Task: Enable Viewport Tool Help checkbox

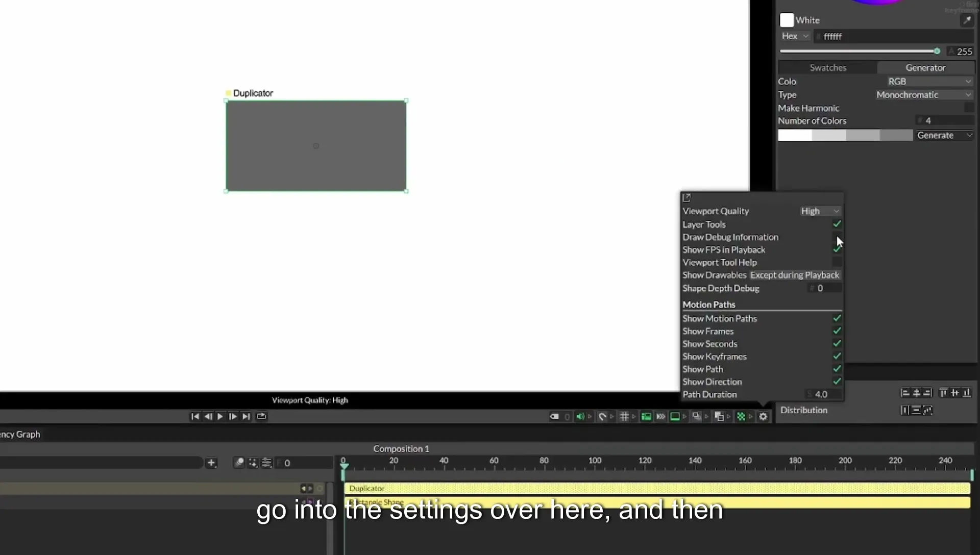Action: pos(837,262)
